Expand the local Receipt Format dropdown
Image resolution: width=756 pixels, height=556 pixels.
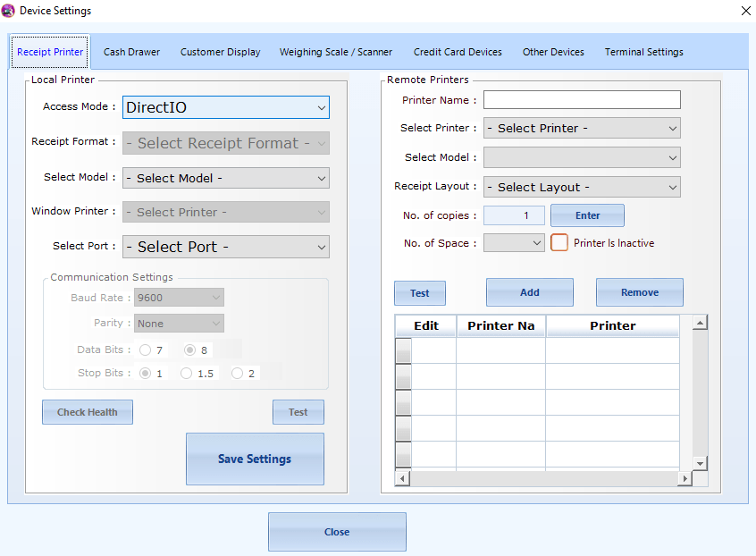(226, 143)
